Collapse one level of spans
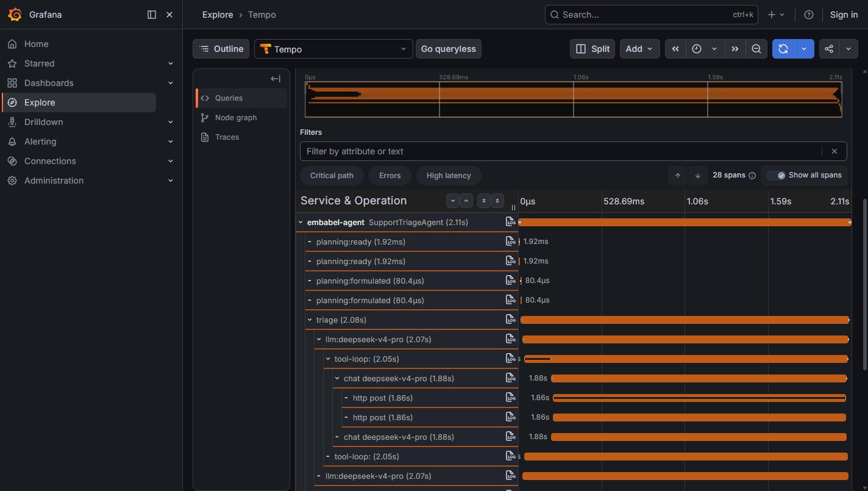Screen dimensions: 868x491 point(466,200)
